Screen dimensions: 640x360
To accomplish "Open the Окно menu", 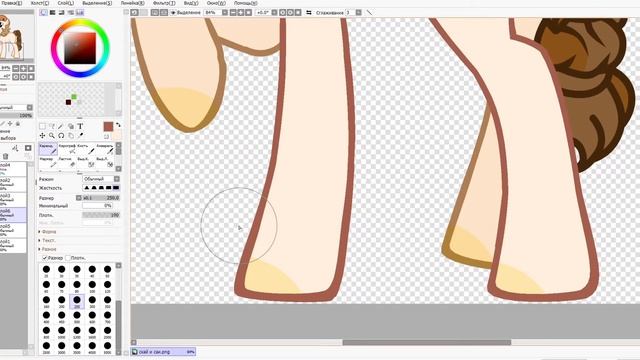I will pos(216,3).
